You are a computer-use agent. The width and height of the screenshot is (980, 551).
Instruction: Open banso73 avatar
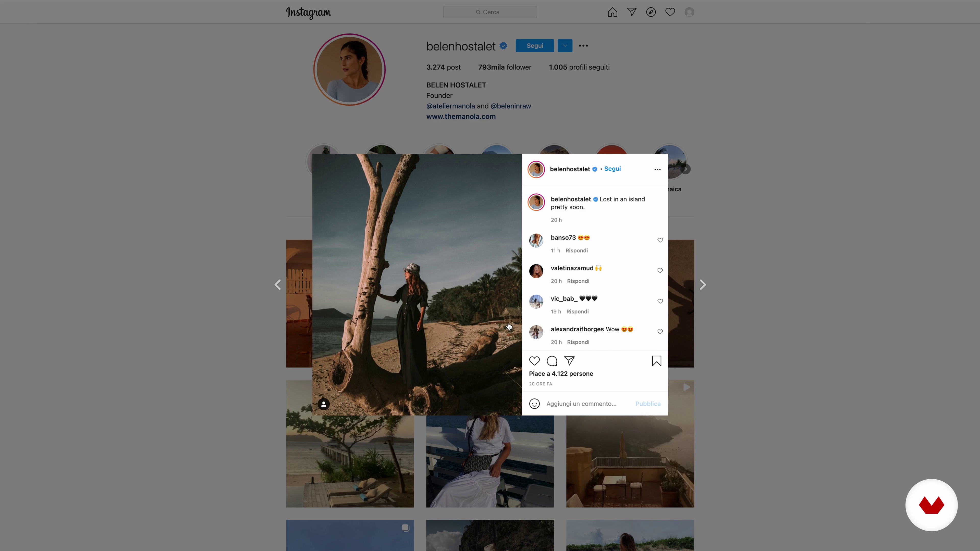pyautogui.click(x=536, y=241)
